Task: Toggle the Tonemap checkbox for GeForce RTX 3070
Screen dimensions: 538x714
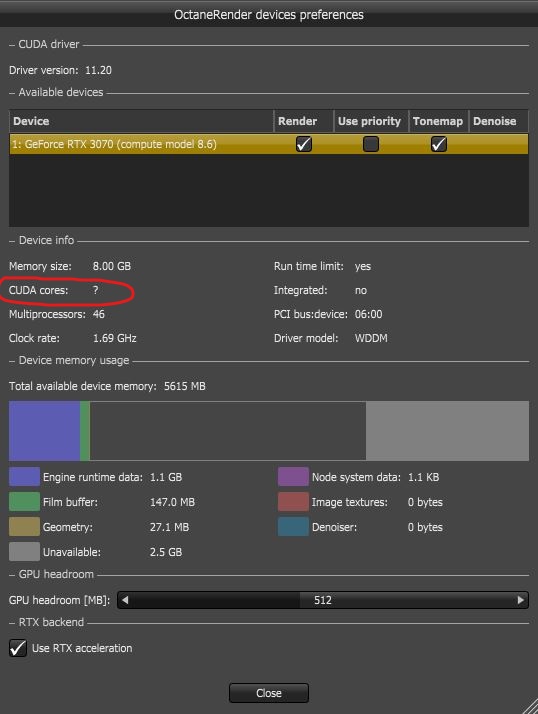Action: (438, 144)
